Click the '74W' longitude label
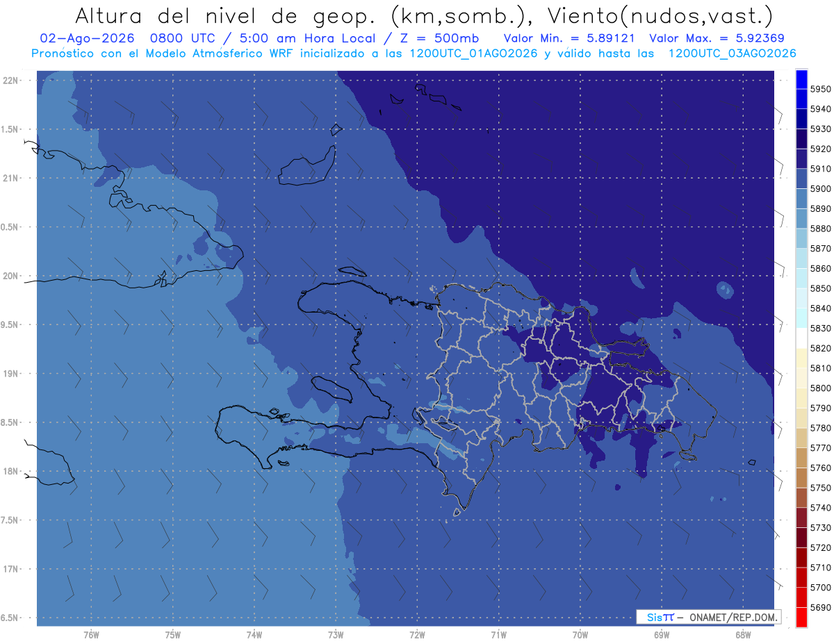Image resolution: width=834 pixels, height=644 pixels. coord(254,636)
